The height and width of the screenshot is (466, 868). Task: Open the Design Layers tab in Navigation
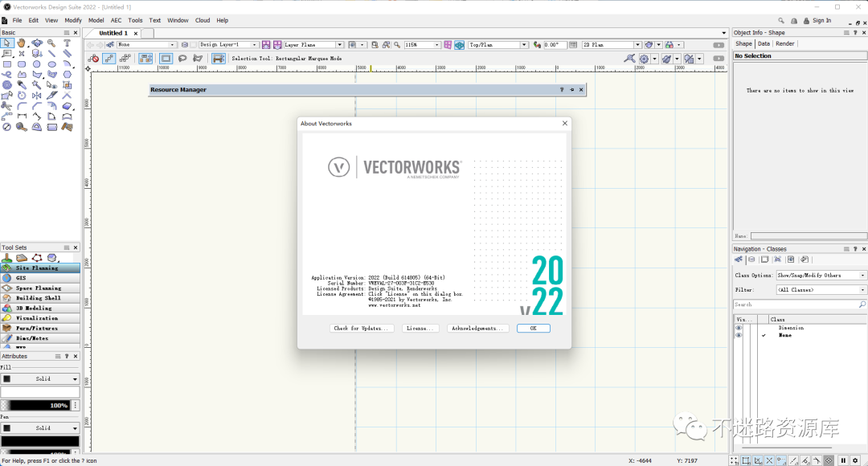click(x=751, y=260)
